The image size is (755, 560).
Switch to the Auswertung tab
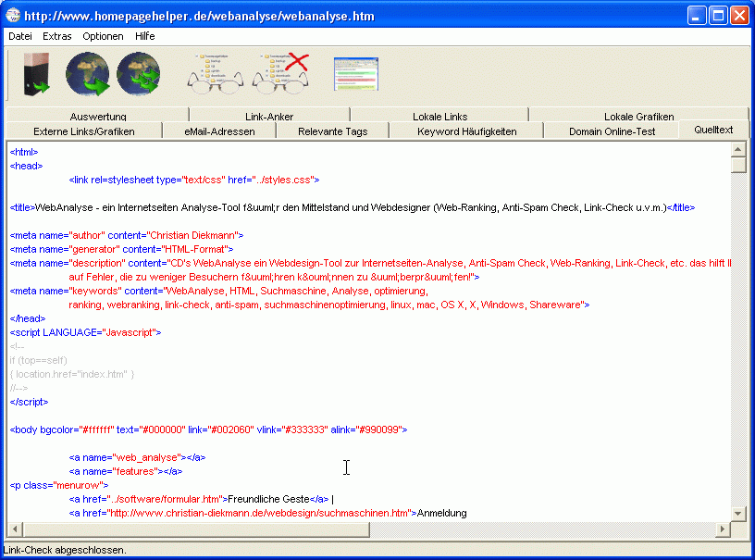tap(97, 117)
